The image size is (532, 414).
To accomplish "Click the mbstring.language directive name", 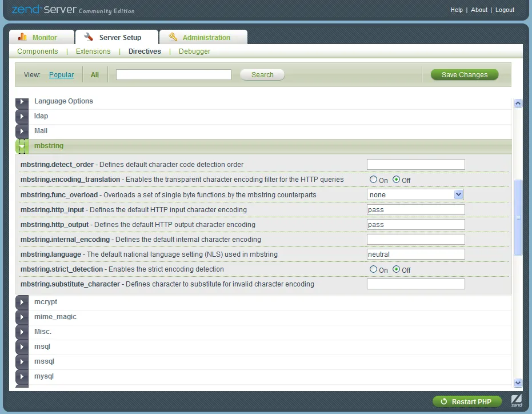I will (51, 254).
